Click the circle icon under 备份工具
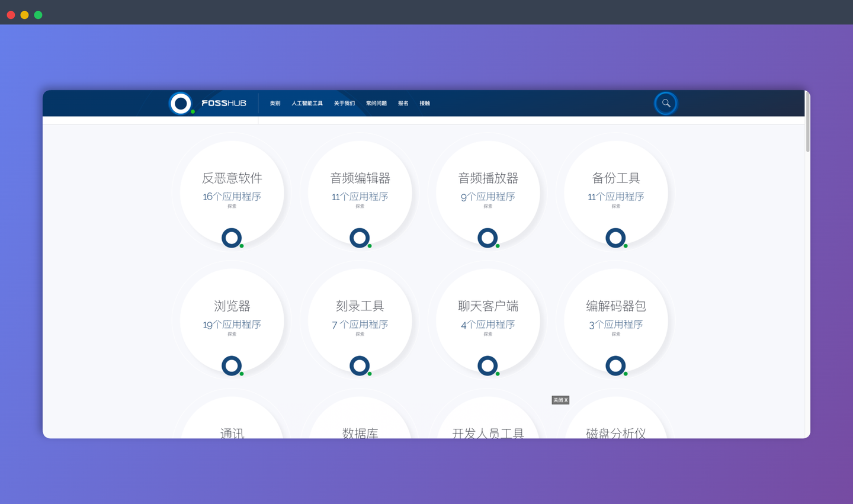The height and width of the screenshot is (504, 853). [615, 237]
